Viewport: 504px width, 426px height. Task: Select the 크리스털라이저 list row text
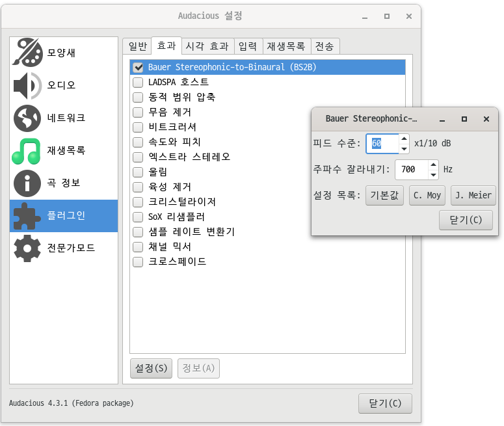(182, 202)
